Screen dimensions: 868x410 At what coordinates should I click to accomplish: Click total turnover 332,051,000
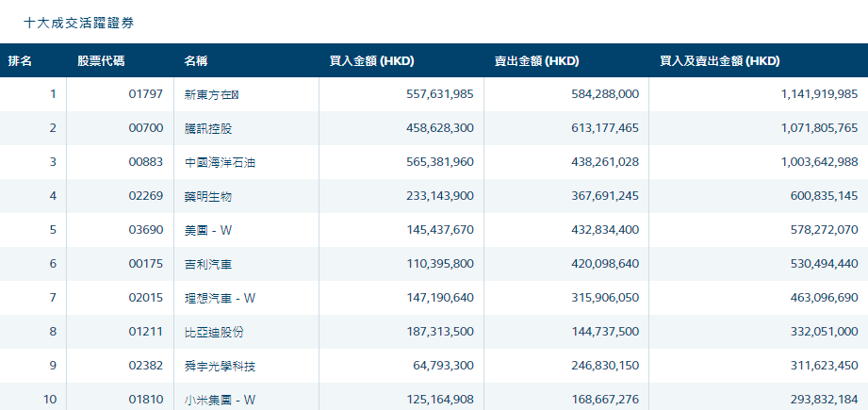point(825,332)
